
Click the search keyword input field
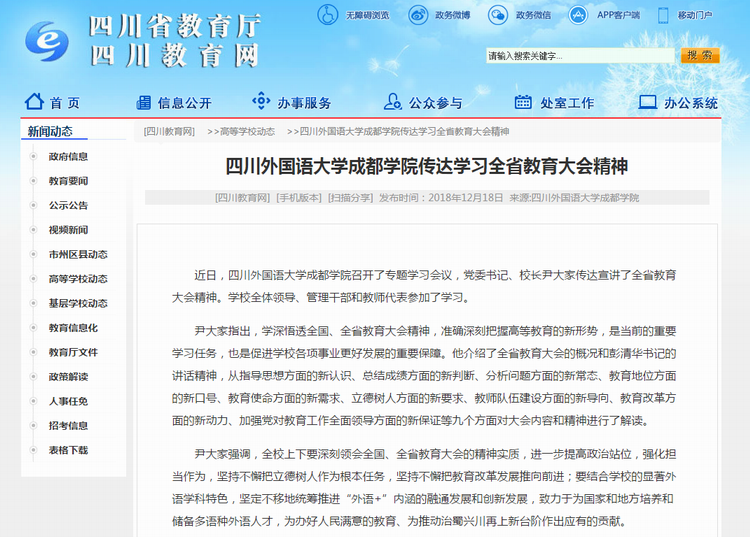click(x=580, y=56)
